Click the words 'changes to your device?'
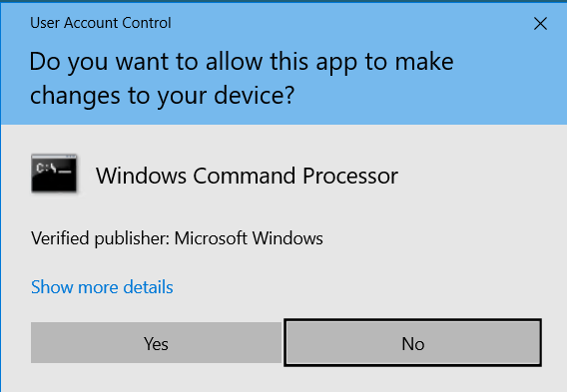The image size is (567, 392). [x=162, y=96]
